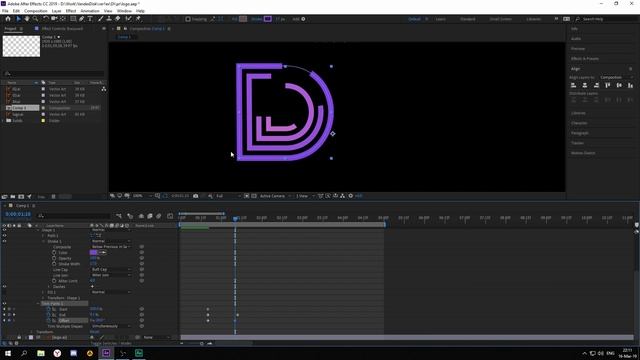This screenshot has width=640, height=360.
Task: Open the Character panel
Action: 579,123
